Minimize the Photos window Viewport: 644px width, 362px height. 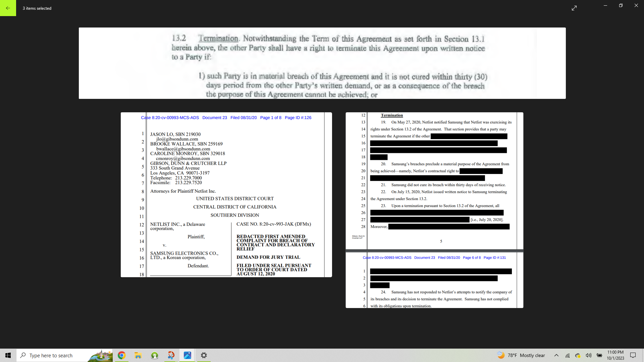point(605,5)
